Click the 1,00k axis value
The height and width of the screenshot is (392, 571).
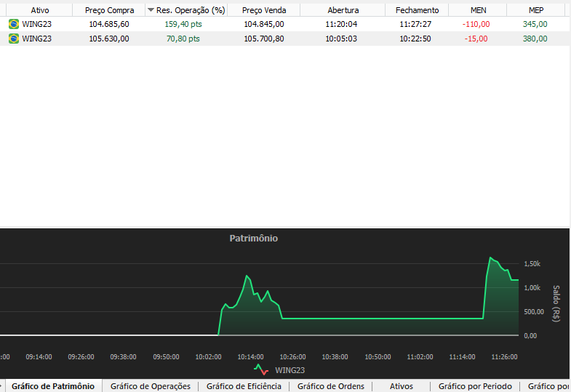click(x=532, y=287)
